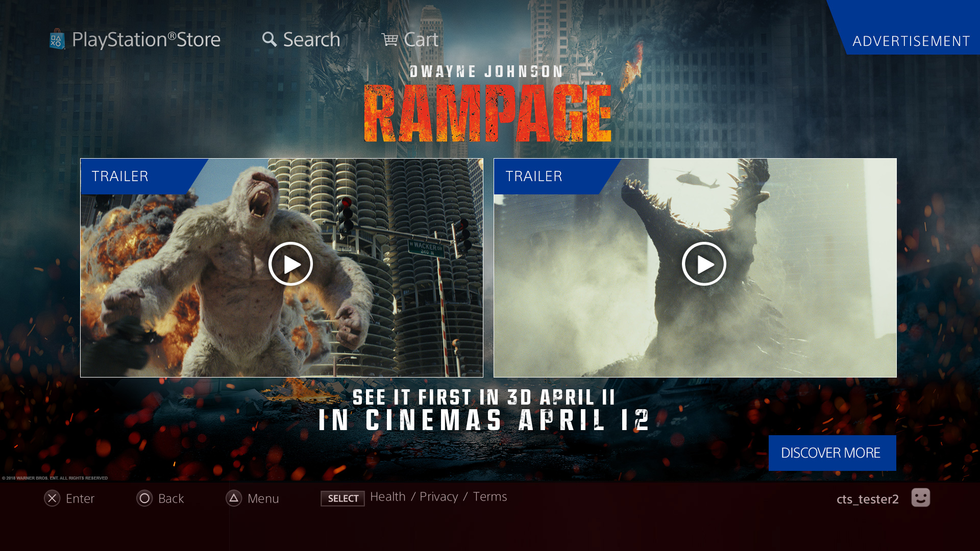Click the cts_tester2 username

868,499
